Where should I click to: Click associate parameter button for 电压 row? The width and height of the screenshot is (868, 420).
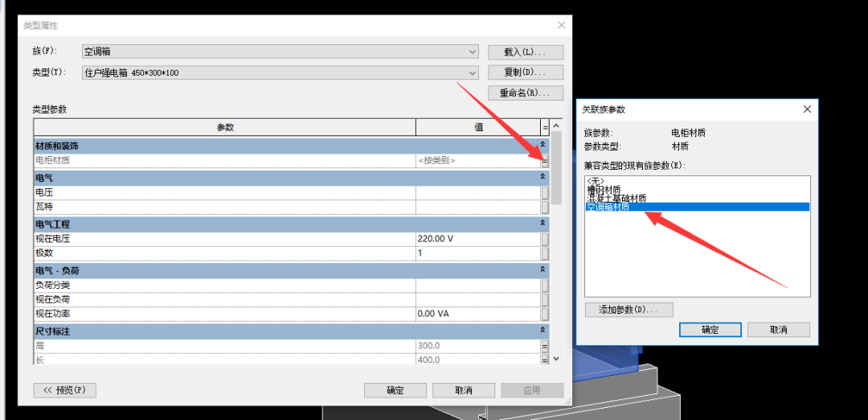click(x=545, y=193)
